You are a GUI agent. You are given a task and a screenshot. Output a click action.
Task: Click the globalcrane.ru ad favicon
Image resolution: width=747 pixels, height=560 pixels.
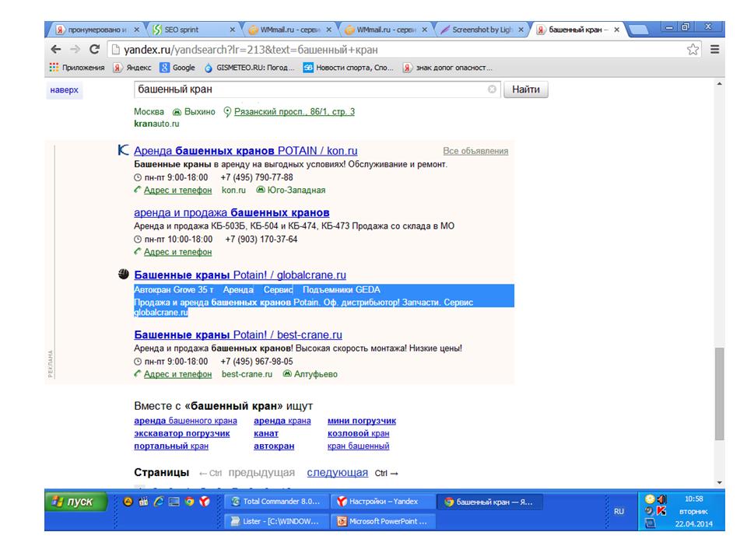[124, 275]
